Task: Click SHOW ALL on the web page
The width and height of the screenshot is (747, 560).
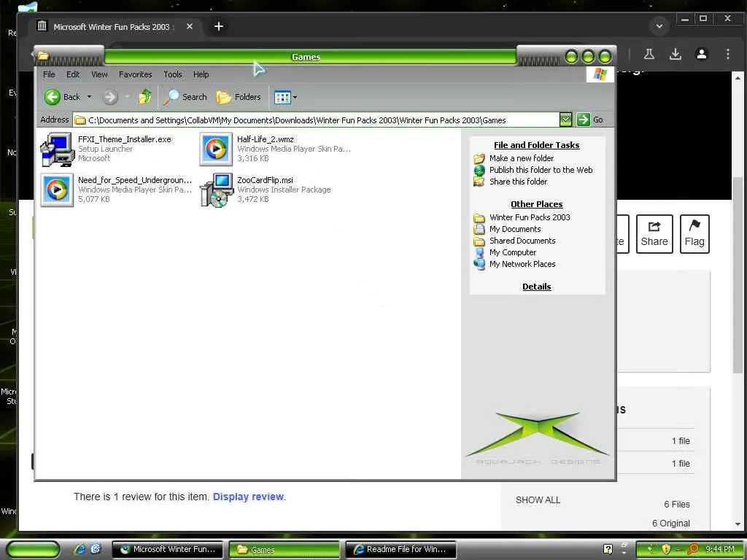Action: point(538,500)
